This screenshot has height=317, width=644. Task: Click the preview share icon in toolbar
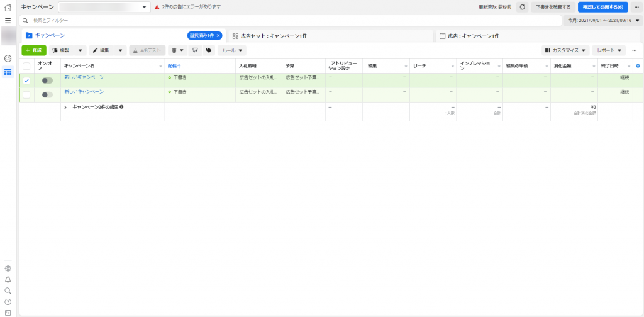(195, 50)
